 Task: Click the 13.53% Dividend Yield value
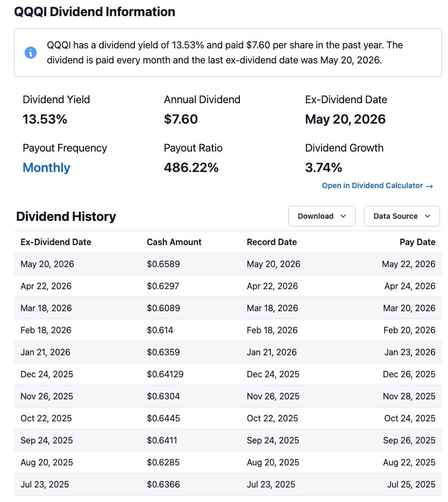[x=45, y=119]
